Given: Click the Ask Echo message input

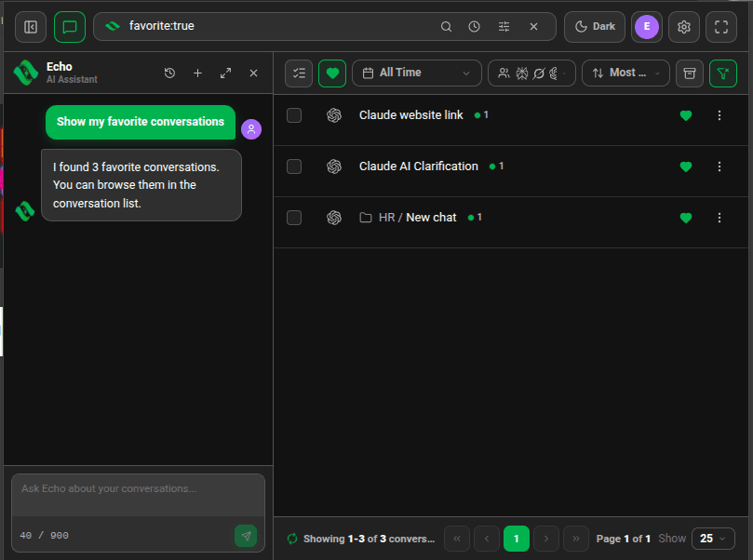Looking at the screenshot, I should point(139,495).
